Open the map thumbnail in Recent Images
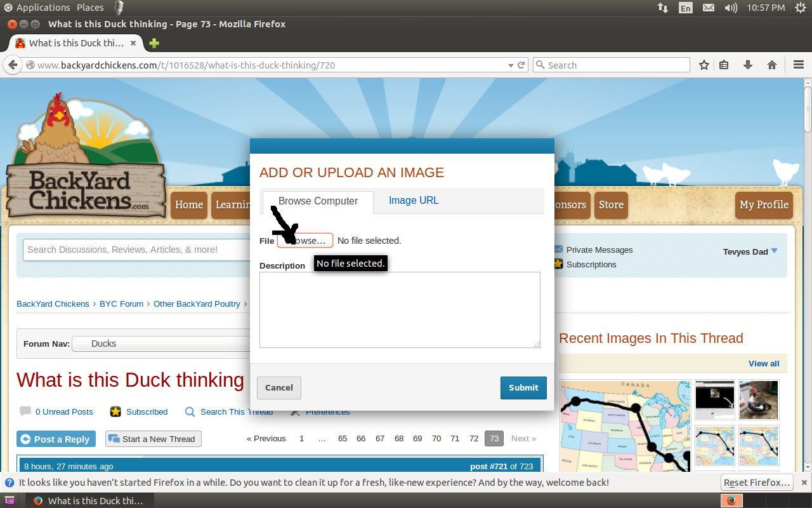 (x=625, y=425)
